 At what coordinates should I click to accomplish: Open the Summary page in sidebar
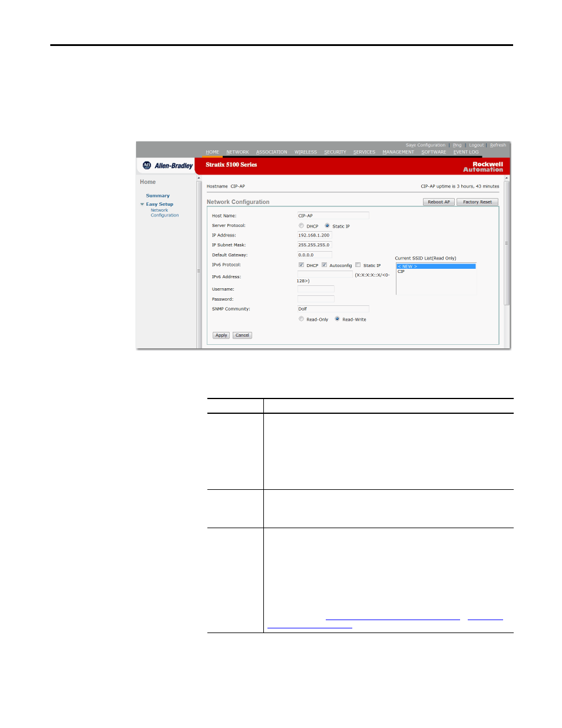(158, 196)
